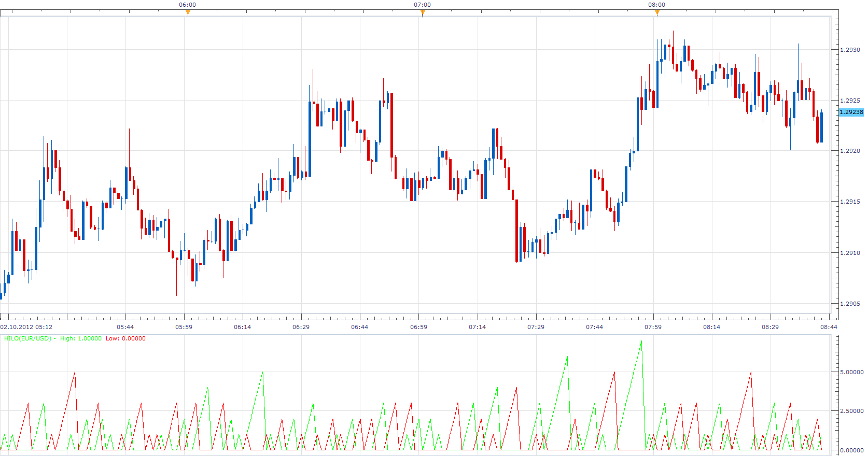This screenshot has height=456, width=868.
Task: Select the 2.50000 indicator axis label
Action: click(x=851, y=411)
